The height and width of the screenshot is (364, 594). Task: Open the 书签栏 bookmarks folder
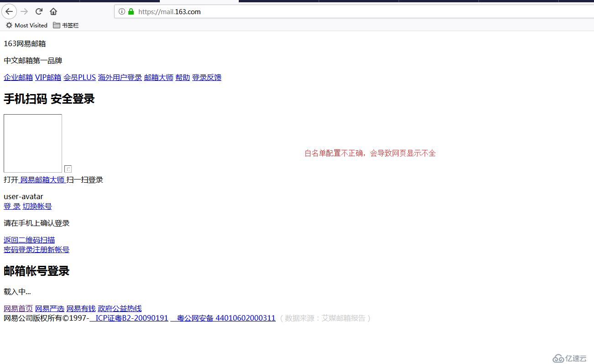pos(66,25)
